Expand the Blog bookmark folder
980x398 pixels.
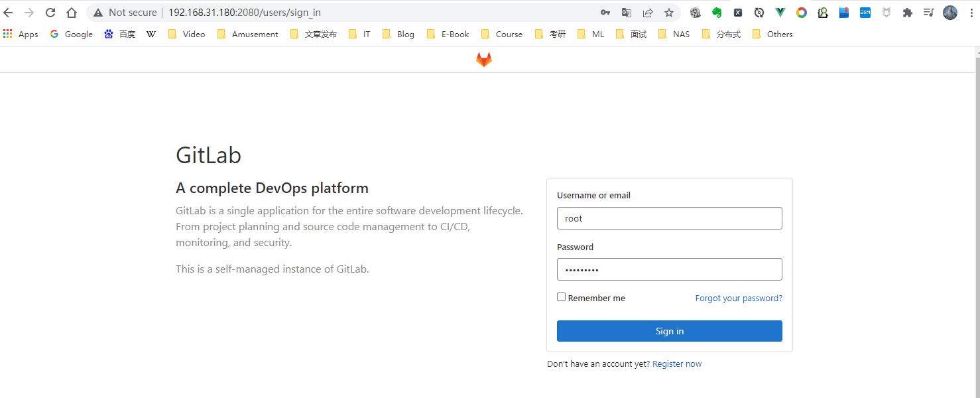398,34
